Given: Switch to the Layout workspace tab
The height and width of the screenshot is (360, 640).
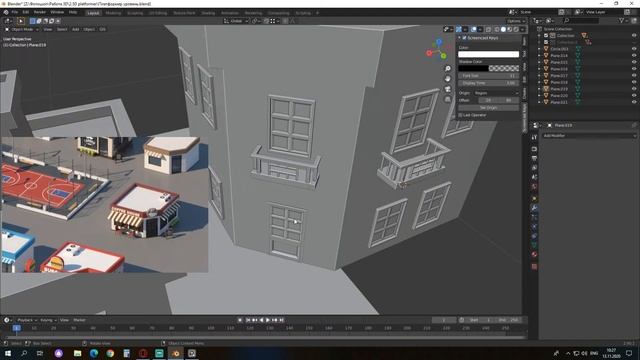Looking at the screenshot, I should [x=93, y=13].
